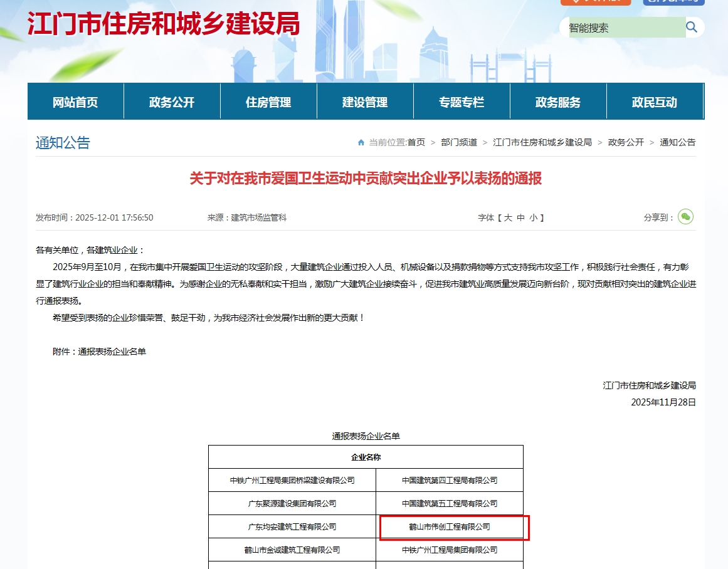Set font size to 小 (small)
This screenshot has height=569, width=728.
(533, 218)
